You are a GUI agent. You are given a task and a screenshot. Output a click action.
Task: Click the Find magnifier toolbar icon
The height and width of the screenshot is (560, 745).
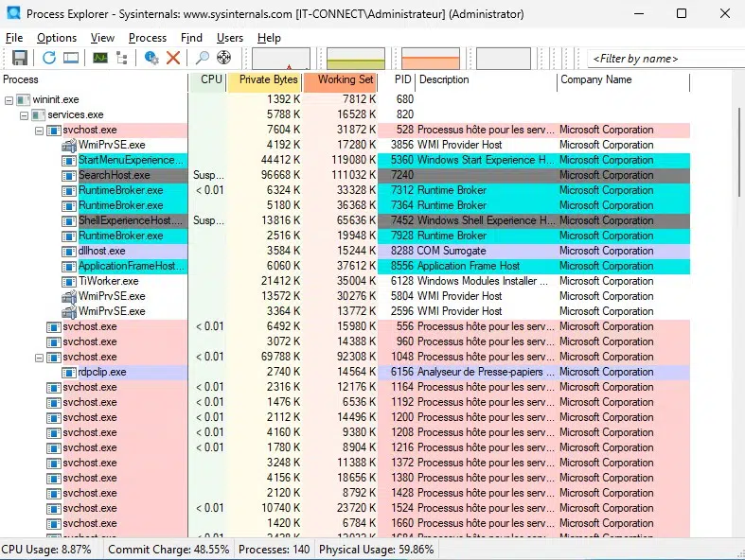click(203, 58)
